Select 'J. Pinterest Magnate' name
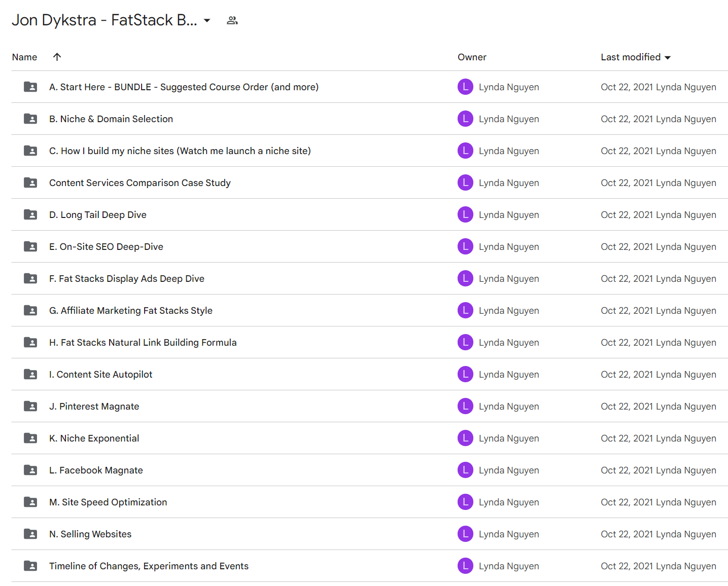The height and width of the screenshot is (586, 728). click(94, 407)
